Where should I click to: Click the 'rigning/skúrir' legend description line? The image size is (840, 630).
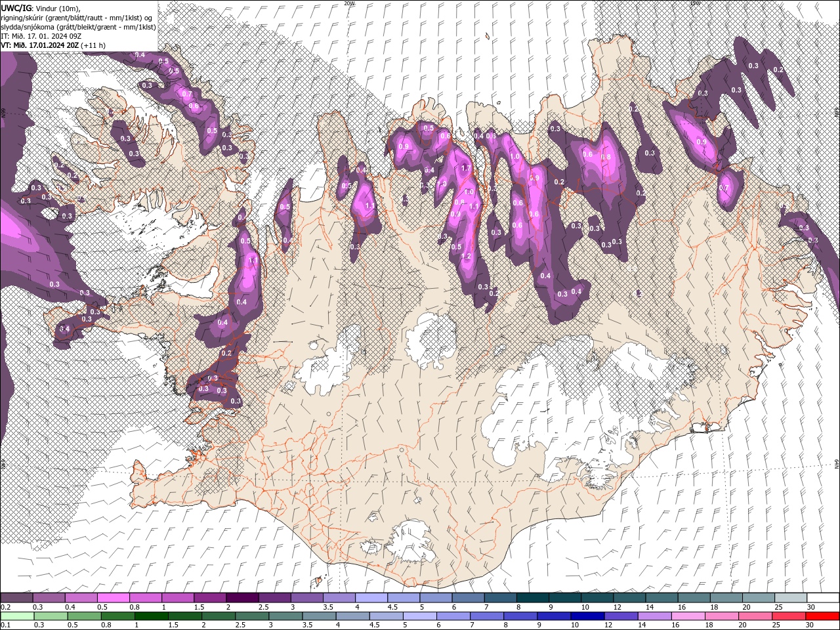point(77,17)
